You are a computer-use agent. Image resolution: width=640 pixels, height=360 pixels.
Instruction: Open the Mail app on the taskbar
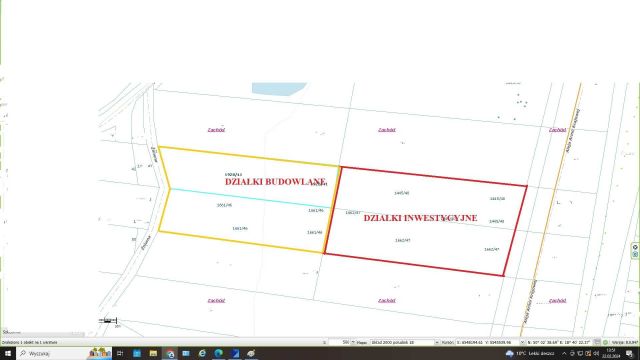(x=186, y=353)
